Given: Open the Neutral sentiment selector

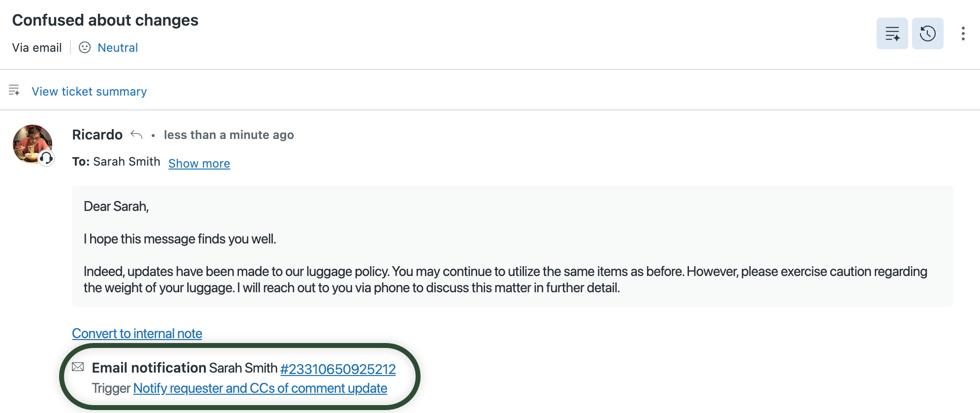Looking at the screenshot, I should tap(118, 47).
